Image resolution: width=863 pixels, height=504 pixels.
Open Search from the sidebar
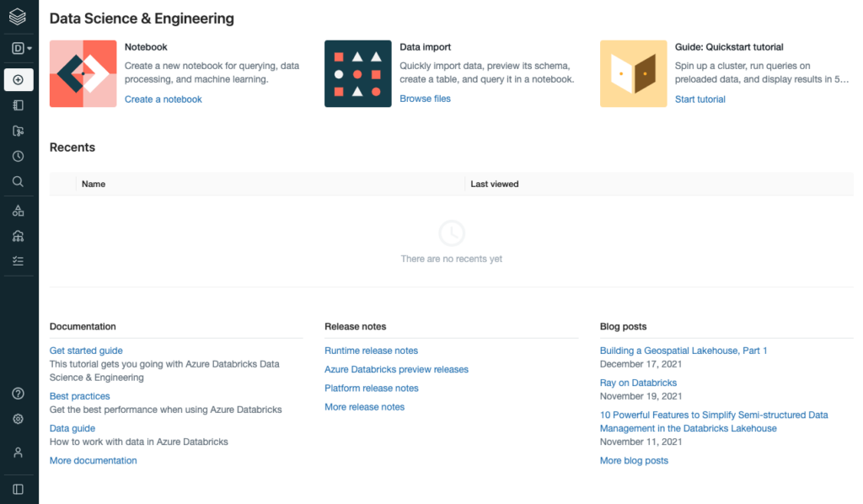coord(18,180)
